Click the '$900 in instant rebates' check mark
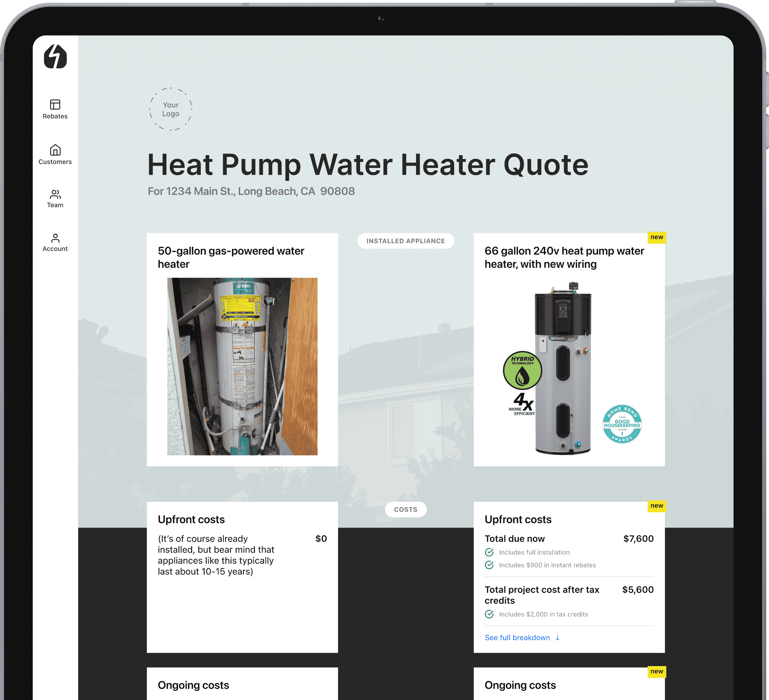Image resolution: width=769 pixels, height=700 pixels. pyautogui.click(x=489, y=565)
